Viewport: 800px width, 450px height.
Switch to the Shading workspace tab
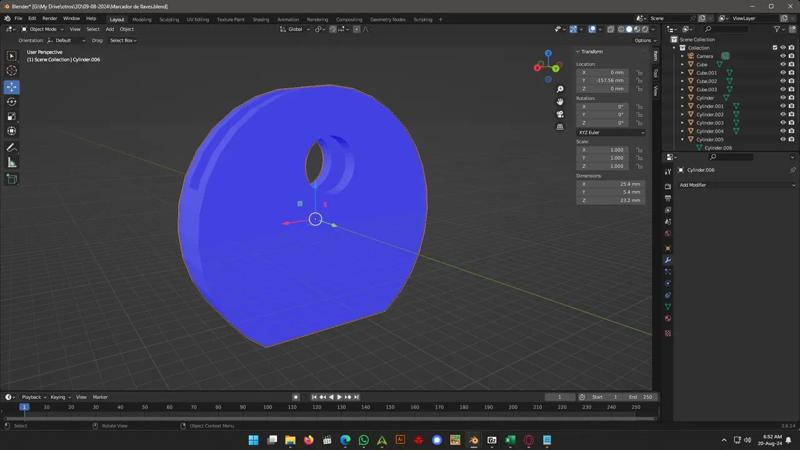tap(261, 19)
